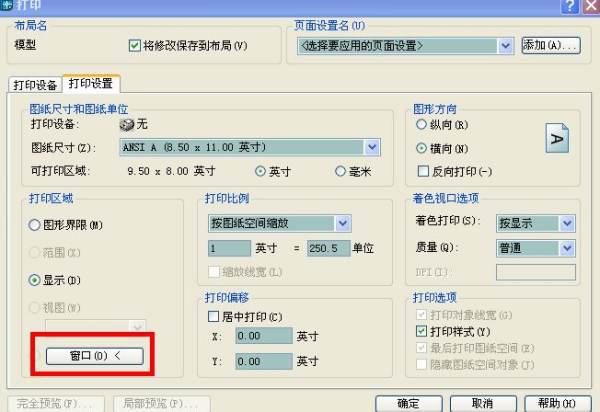This screenshot has height=412, width=600.
Task: Click the X offset input field
Action: click(264, 337)
